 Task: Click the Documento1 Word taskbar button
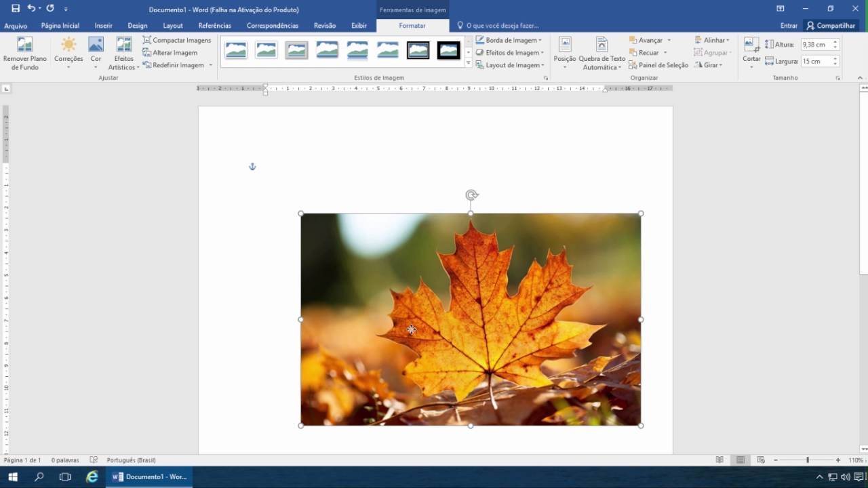click(x=149, y=476)
